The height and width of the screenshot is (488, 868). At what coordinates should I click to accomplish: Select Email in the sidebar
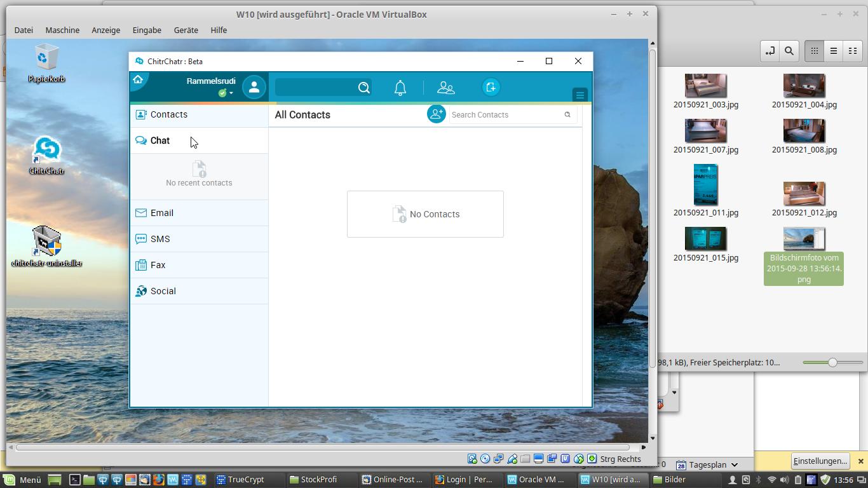click(162, 213)
